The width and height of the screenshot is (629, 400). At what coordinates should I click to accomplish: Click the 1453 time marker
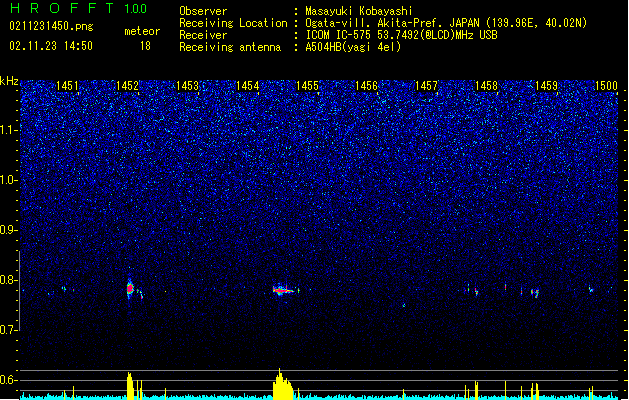click(x=187, y=86)
